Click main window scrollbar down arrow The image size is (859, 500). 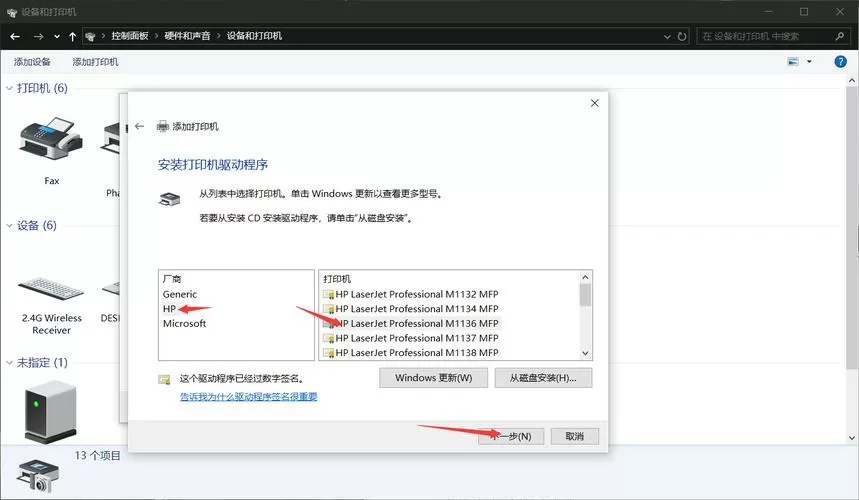click(852, 438)
